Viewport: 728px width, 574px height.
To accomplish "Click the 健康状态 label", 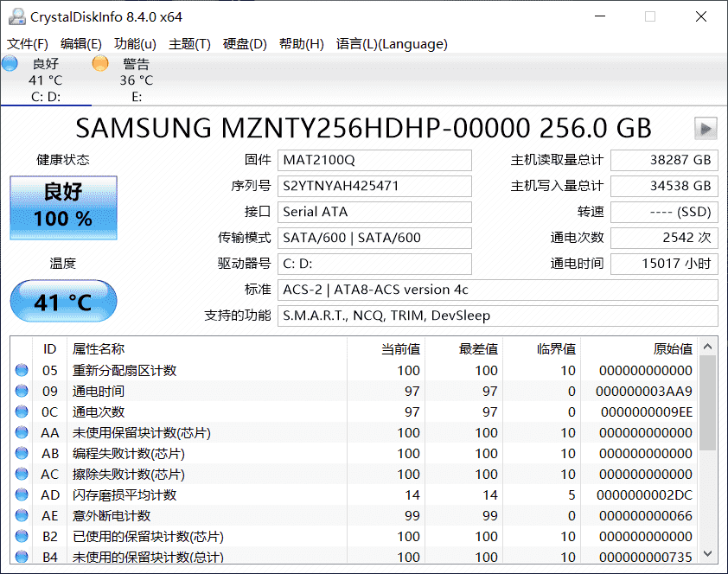I will (63, 160).
